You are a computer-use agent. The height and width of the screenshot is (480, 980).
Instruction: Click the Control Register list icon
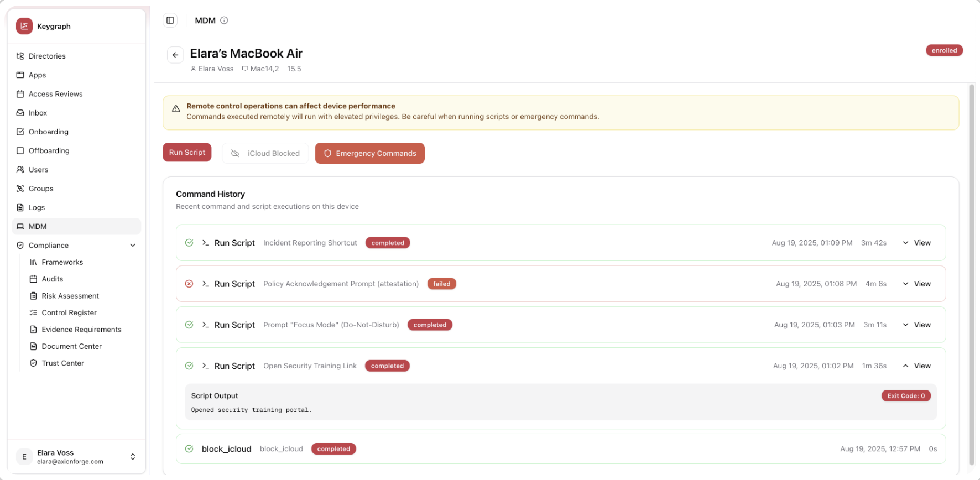point(33,312)
